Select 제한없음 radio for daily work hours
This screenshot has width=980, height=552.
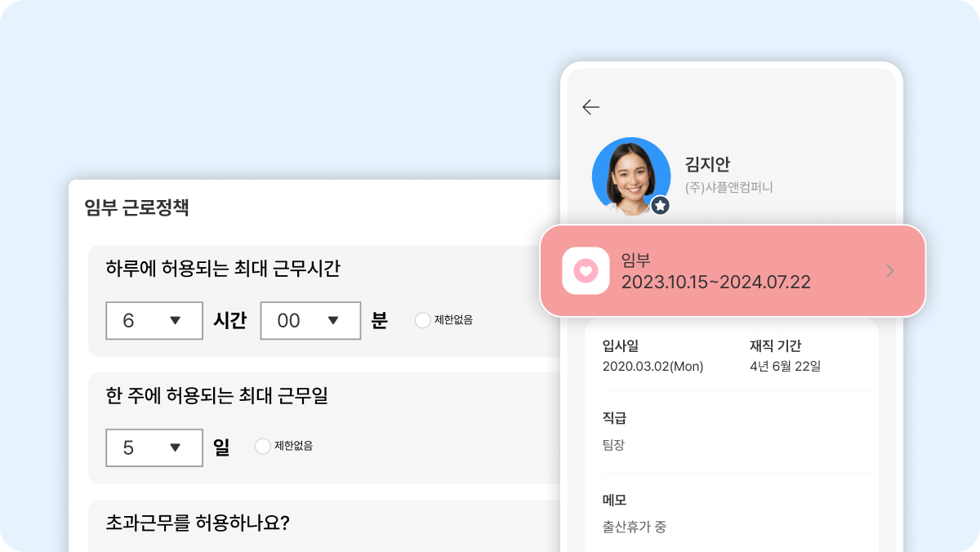click(x=423, y=320)
